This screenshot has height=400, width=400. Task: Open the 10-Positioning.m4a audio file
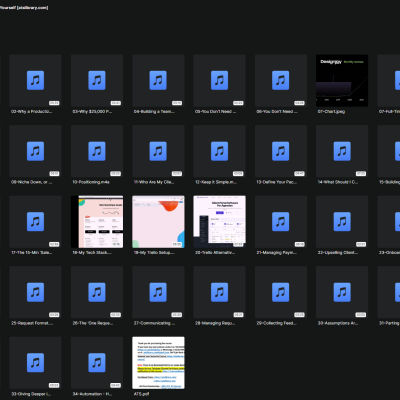97,151
